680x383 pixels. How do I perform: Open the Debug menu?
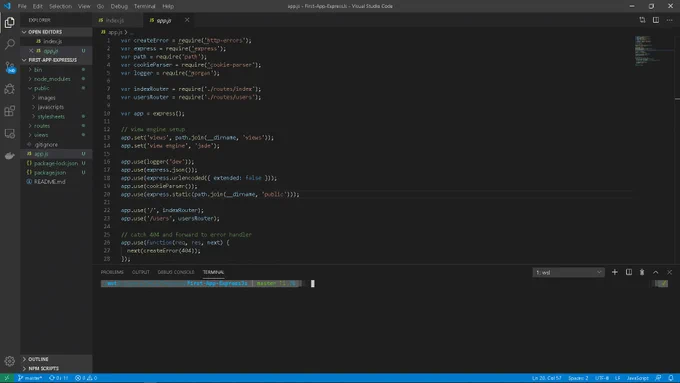(119, 6)
